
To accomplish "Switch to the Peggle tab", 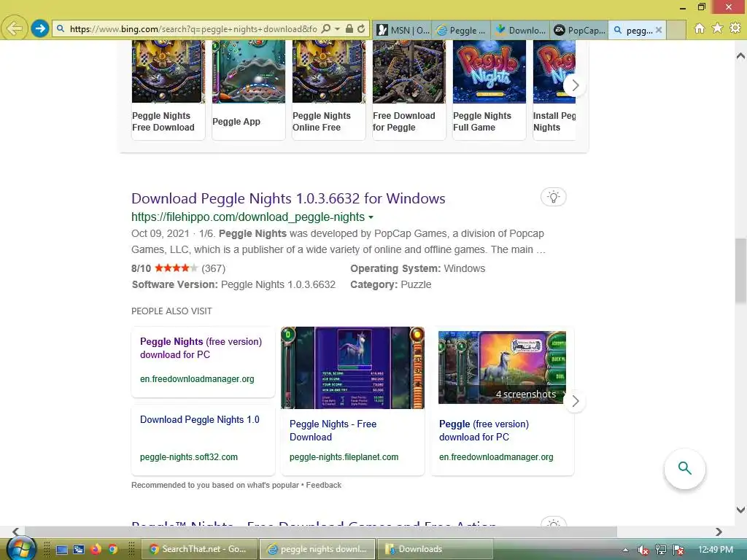I will tap(462, 30).
